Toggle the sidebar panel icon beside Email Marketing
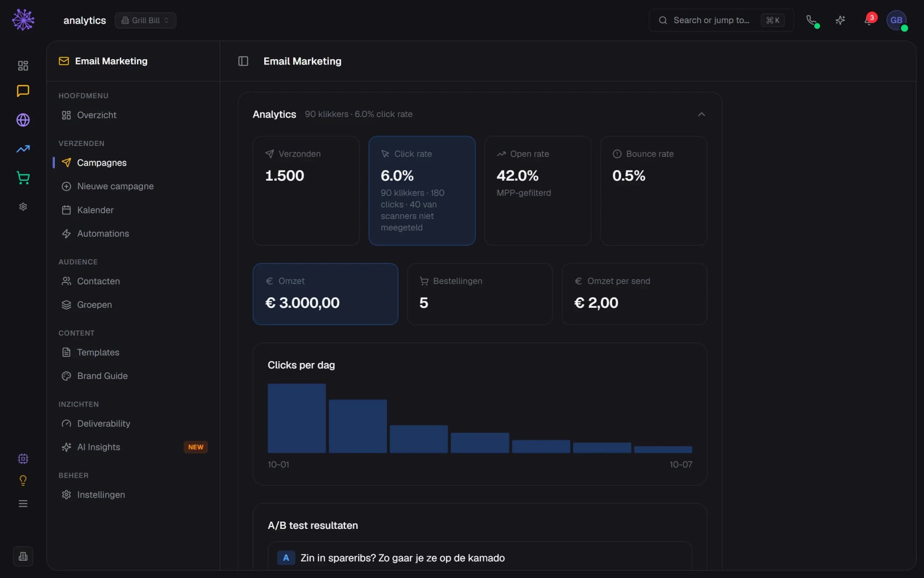924x578 pixels. (x=243, y=61)
